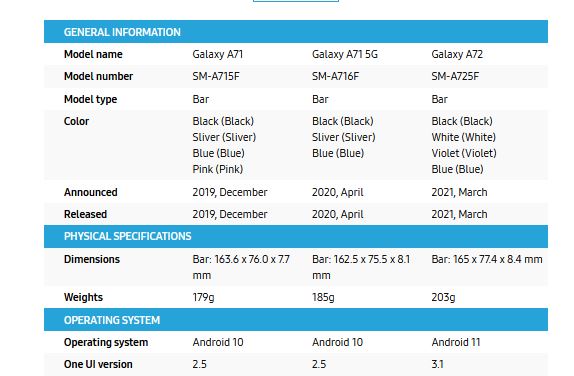The image size is (574, 376).
Task: Click the Pink (Pink) color entry
Action: pos(217,169)
